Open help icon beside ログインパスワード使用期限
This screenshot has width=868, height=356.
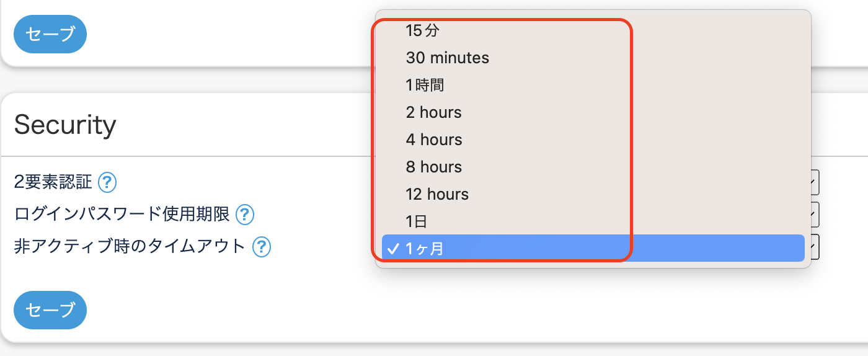(x=245, y=215)
